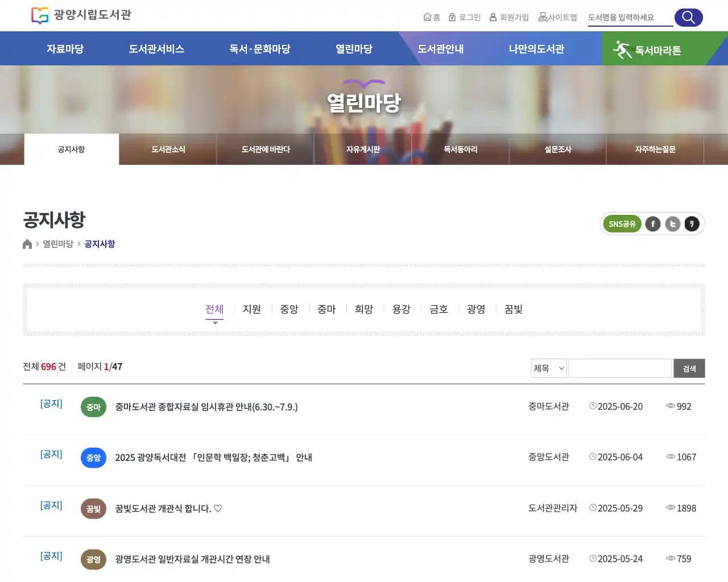Click the date 2025-06-20

[x=620, y=406]
